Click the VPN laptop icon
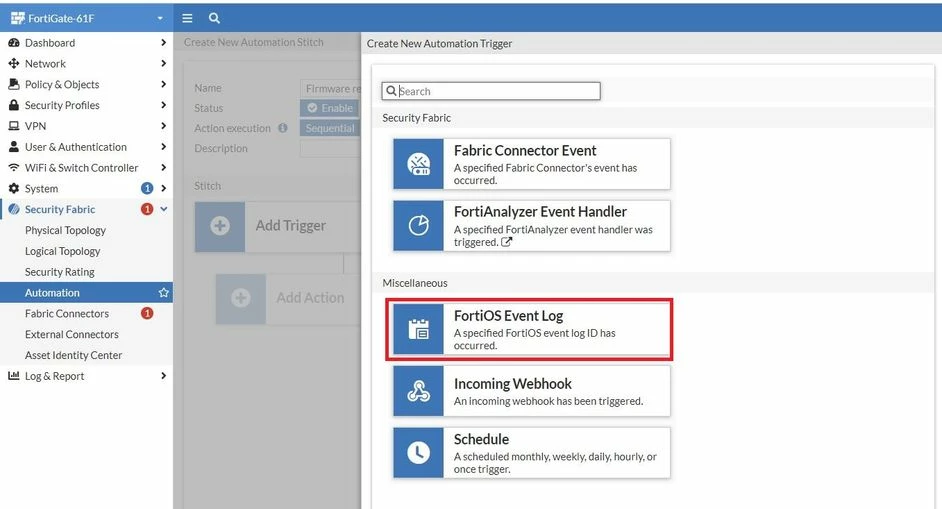 pyautogui.click(x=13, y=126)
